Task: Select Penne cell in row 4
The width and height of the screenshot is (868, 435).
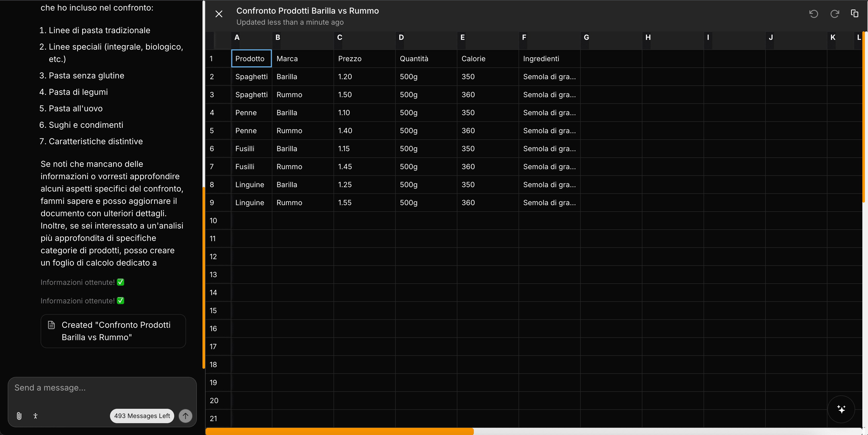Action: pyautogui.click(x=251, y=113)
